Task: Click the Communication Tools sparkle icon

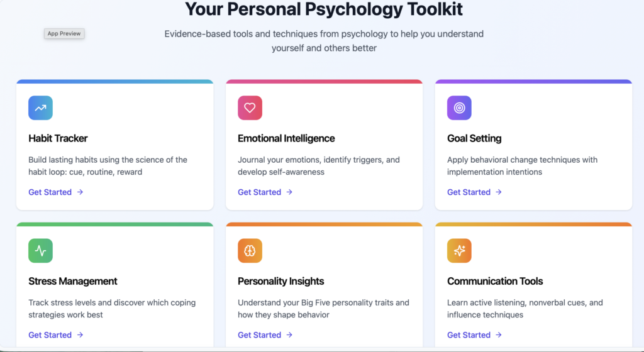Action: 459,251
